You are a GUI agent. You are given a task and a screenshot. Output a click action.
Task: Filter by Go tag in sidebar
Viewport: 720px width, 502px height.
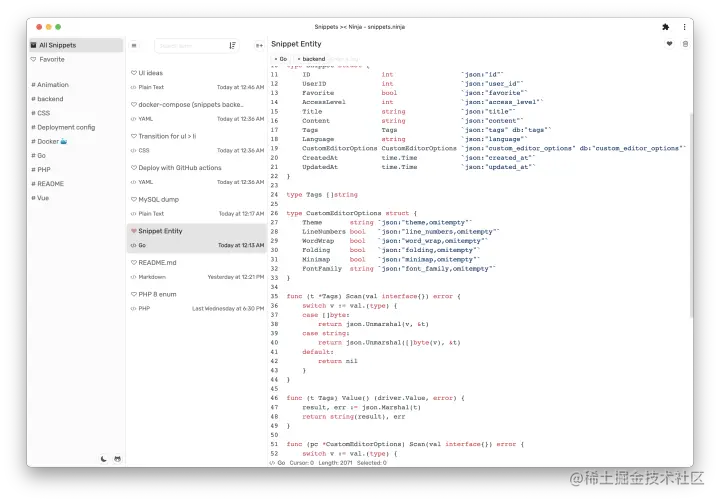[x=38, y=156]
